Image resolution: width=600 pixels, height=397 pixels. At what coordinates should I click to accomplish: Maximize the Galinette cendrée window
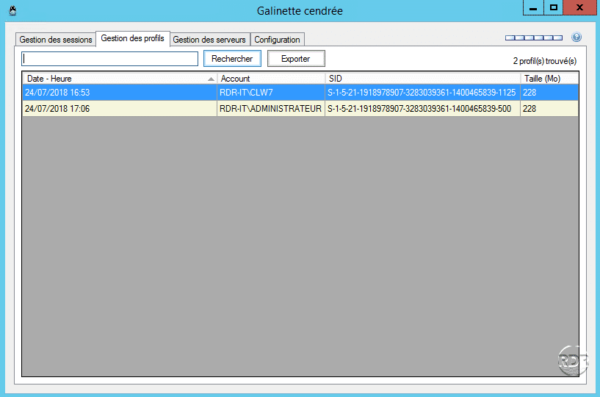[553, 7]
